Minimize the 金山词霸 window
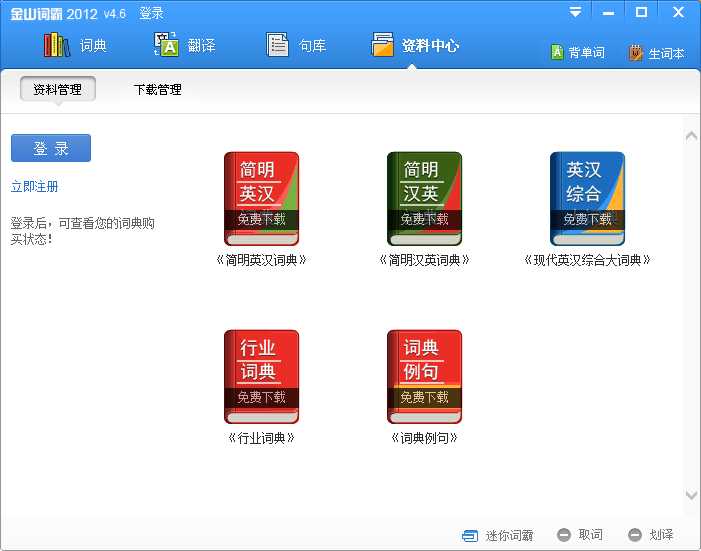 [x=608, y=13]
